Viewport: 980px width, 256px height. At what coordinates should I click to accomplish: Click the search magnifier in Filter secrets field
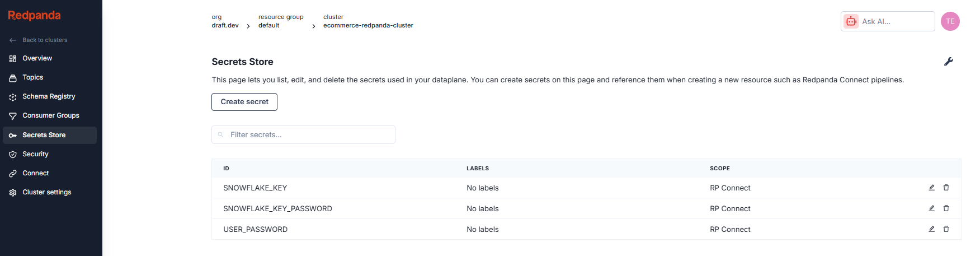point(221,135)
